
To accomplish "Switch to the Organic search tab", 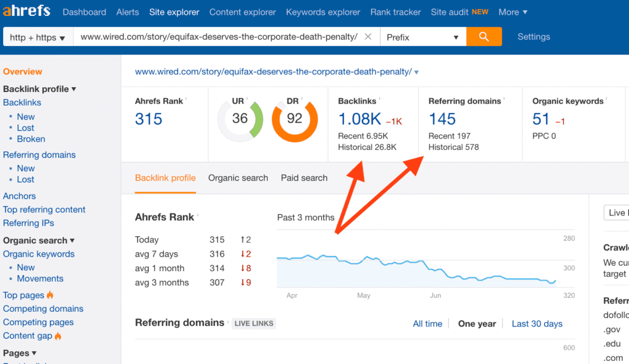I will point(238,178).
